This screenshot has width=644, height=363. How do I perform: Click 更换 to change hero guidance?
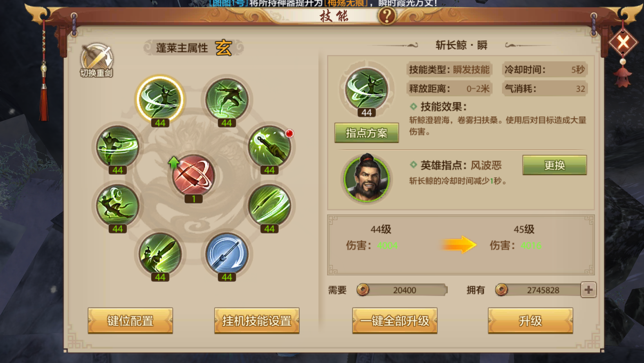point(554,165)
